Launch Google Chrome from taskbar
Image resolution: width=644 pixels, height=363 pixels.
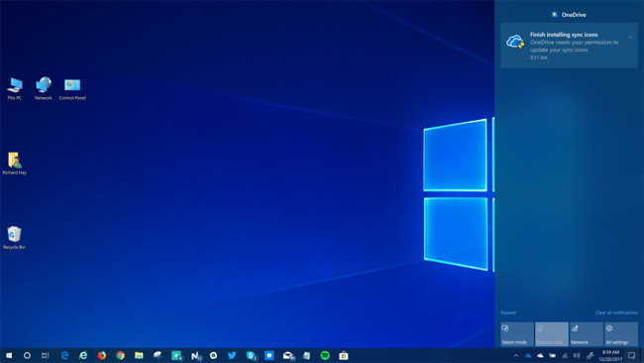[120, 356]
